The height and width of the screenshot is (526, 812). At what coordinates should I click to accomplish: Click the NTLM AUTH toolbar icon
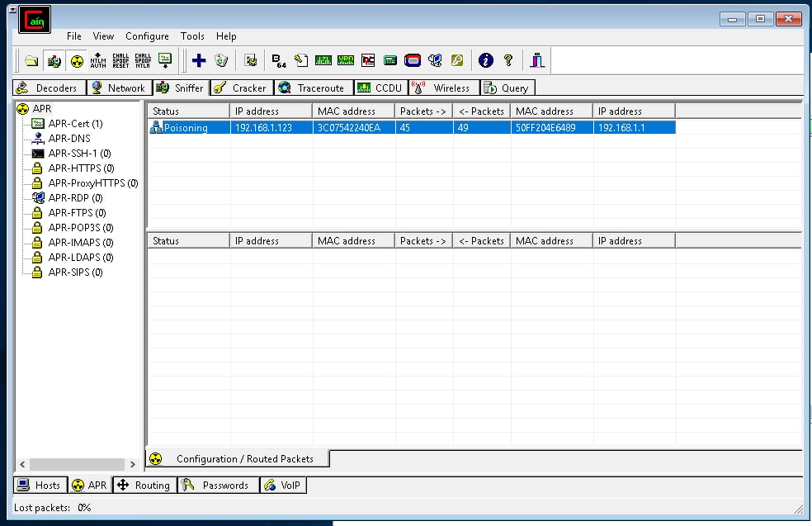pos(98,60)
